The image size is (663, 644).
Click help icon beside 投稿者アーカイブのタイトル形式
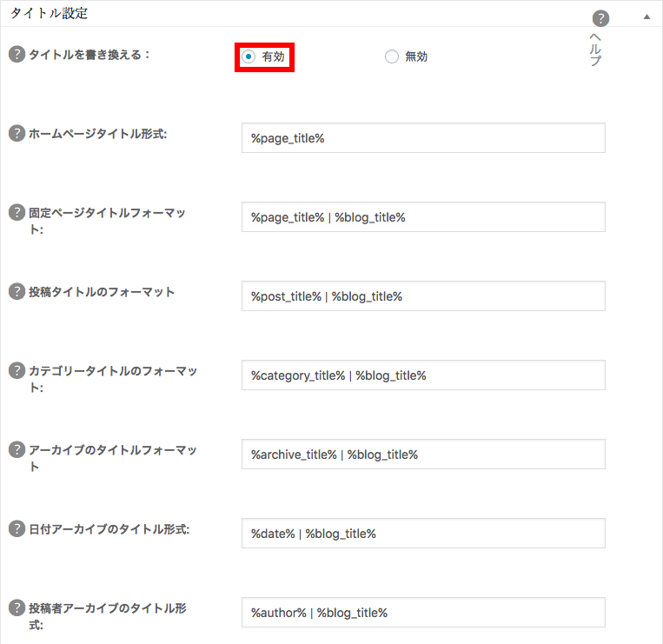(x=17, y=607)
